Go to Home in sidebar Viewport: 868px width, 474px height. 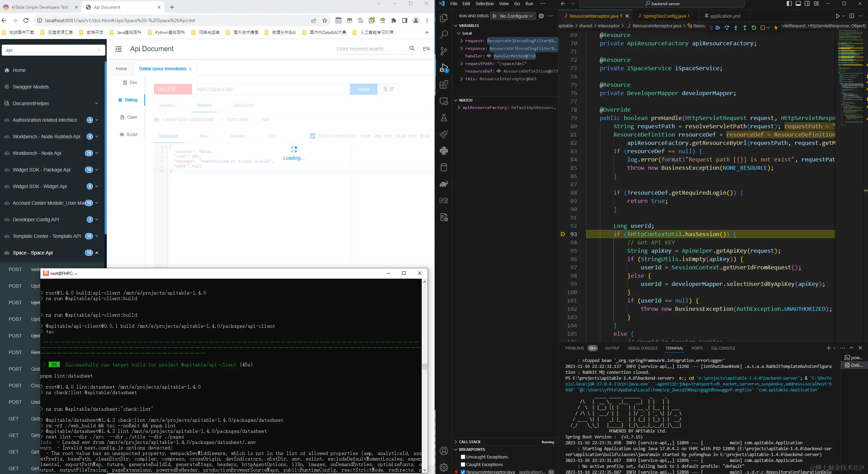[19, 70]
